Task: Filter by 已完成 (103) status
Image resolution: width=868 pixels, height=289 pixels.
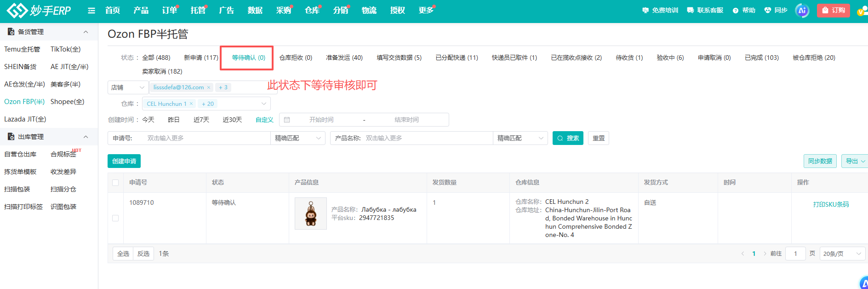Action: point(762,58)
